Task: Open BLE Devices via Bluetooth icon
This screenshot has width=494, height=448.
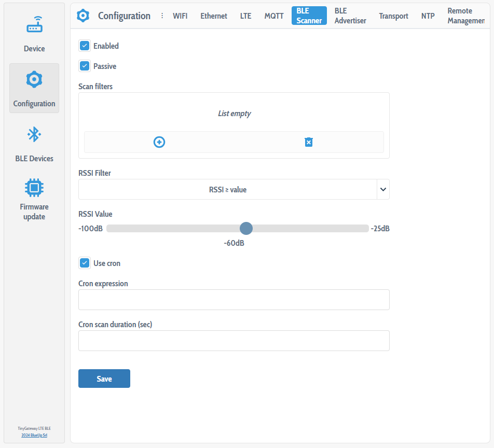Action: 34,135
